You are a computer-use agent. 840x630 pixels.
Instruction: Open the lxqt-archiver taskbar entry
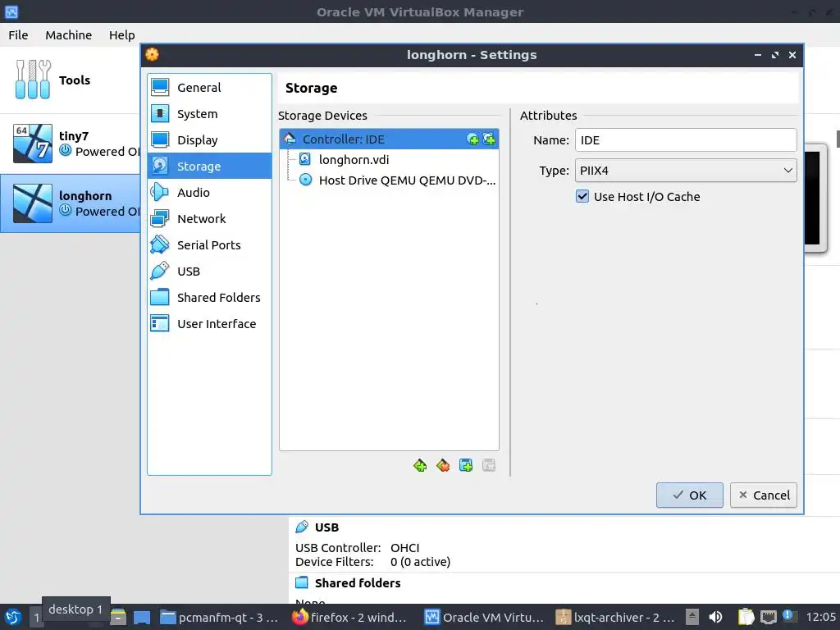(x=615, y=617)
